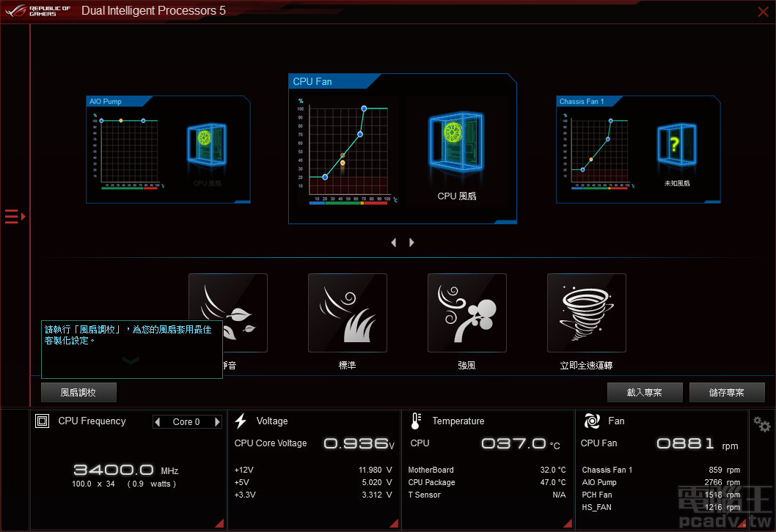Click the fan icon in the Fan panel
The image size is (776, 532).
[591, 421]
